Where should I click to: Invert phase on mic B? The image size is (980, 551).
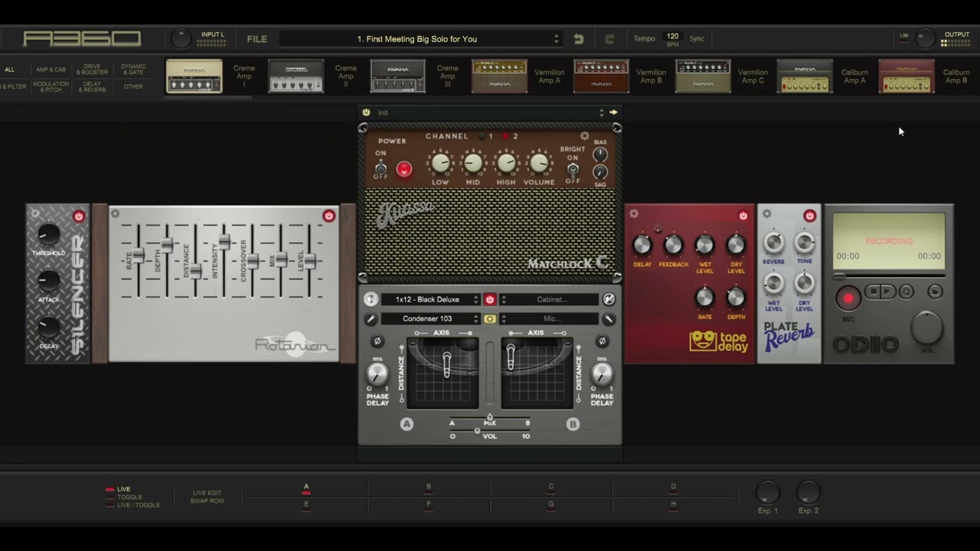click(602, 341)
